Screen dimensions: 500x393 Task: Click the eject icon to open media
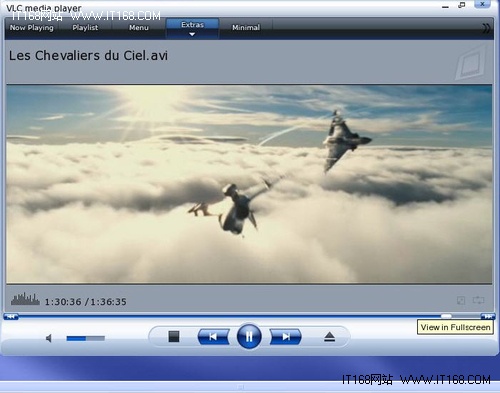[x=329, y=337]
